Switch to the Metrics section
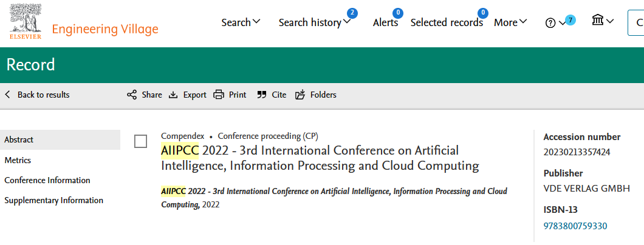This screenshot has height=245, width=644. [18, 160]
